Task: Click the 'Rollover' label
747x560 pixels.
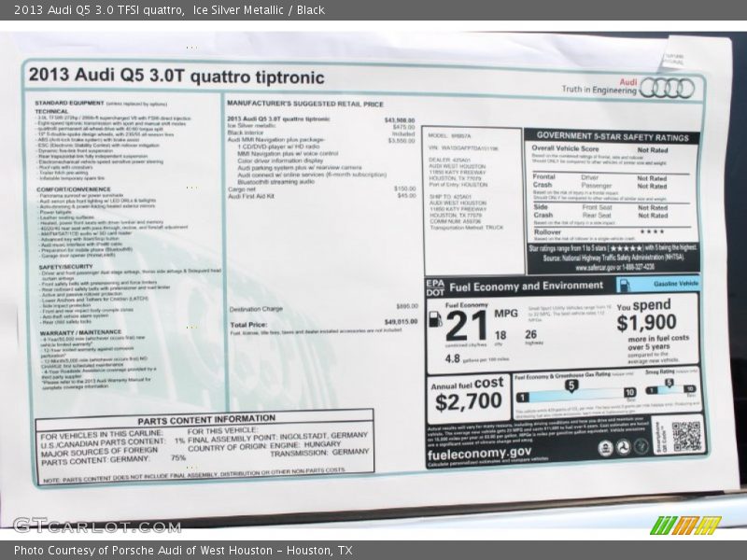Action: tap(547, 231)
